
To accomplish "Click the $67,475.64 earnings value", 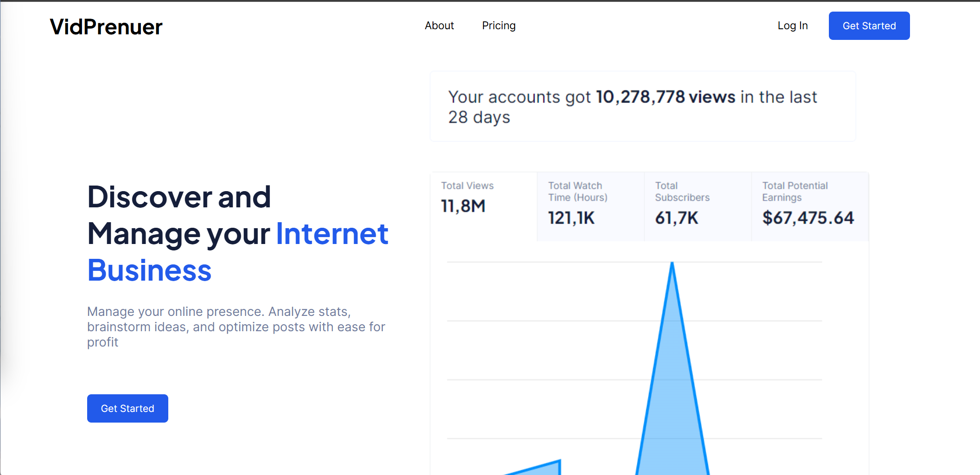I will coord(808,218).
